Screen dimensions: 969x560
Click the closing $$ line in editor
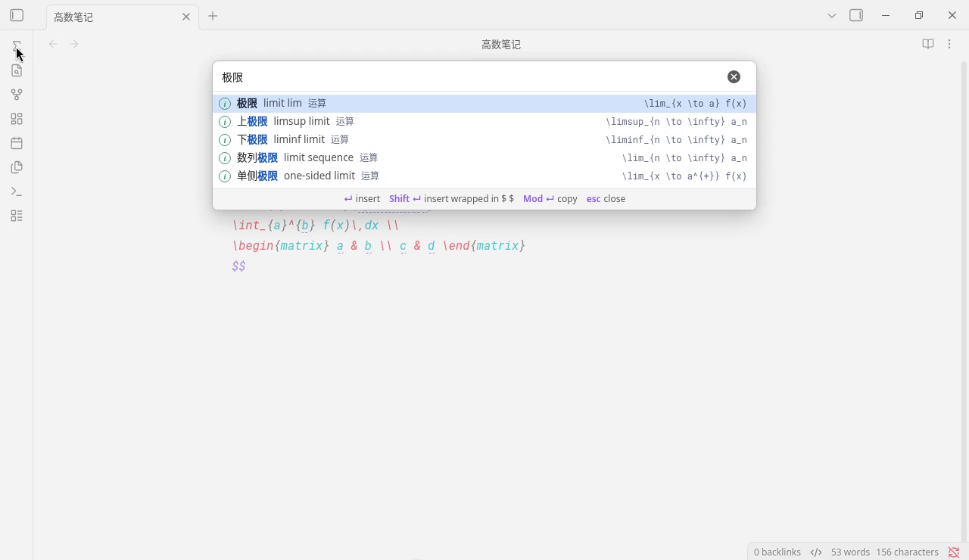pyautogui.click(x=238, y=266)
